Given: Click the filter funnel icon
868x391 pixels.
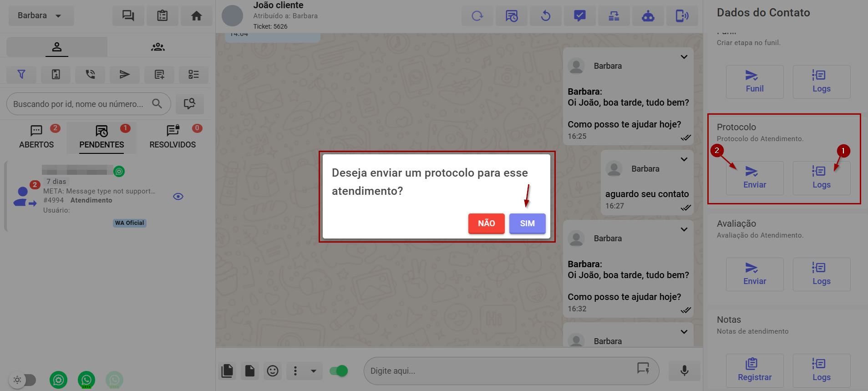Looking at the screenshot, I should click(x=21, y=74).
